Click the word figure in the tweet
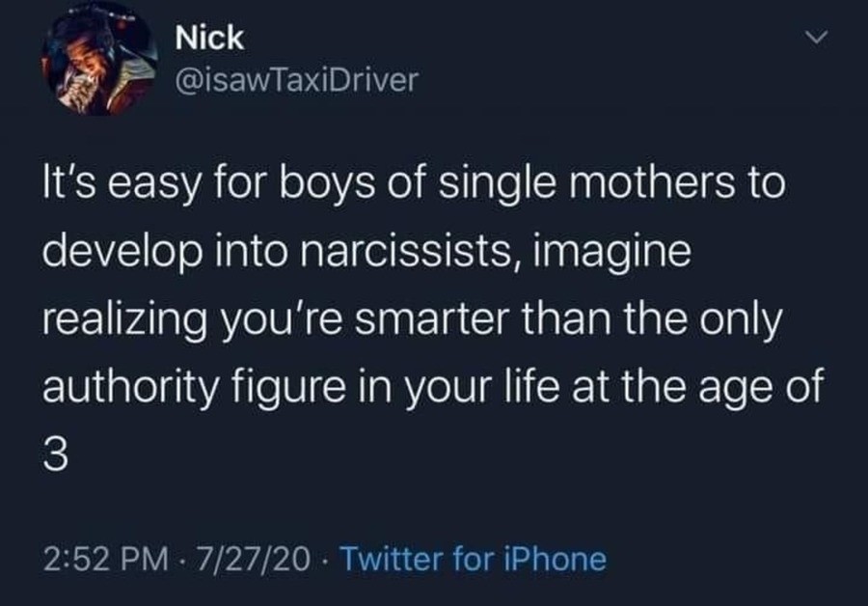Screen dimensions: 868x606 pyautogui.click(x=259, y=390)
